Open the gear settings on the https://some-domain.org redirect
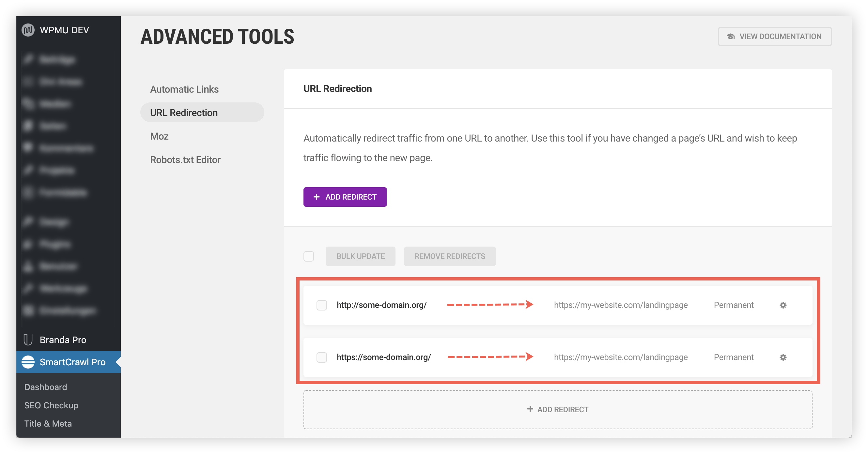The width and height of the screenshot is (868, 454). [783, 357]
